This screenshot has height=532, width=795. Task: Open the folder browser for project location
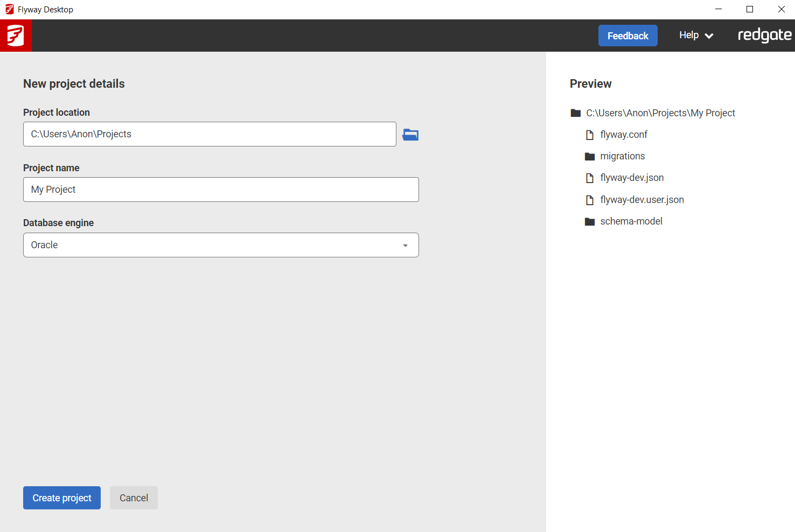point(410,135)
